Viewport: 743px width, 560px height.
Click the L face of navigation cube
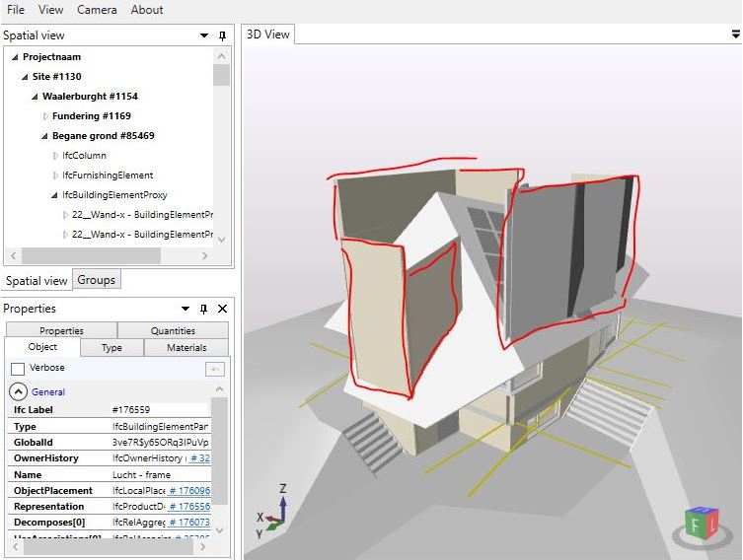712,524
